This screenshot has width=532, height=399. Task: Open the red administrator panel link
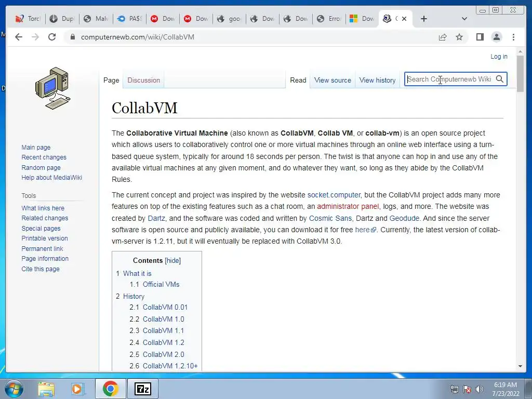click(348, 207)
